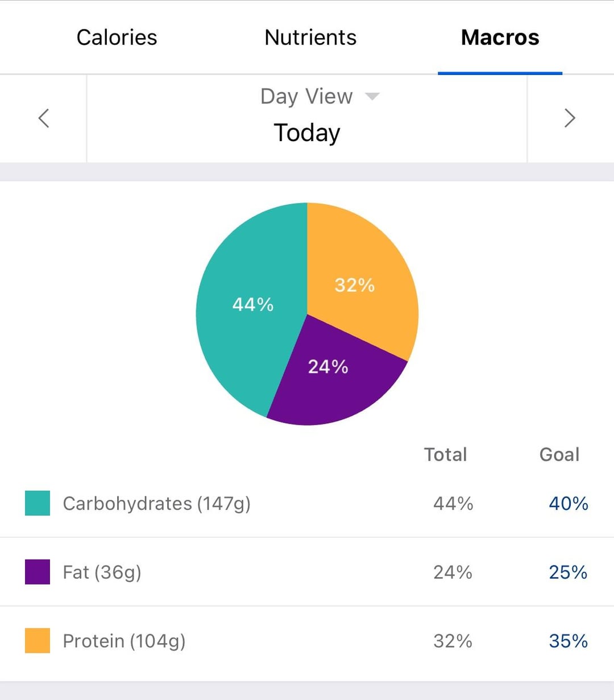The width and height of the screenshot is (614, 700).
Task: Click the purple Fat color swatch
Action: coord(38,572)
